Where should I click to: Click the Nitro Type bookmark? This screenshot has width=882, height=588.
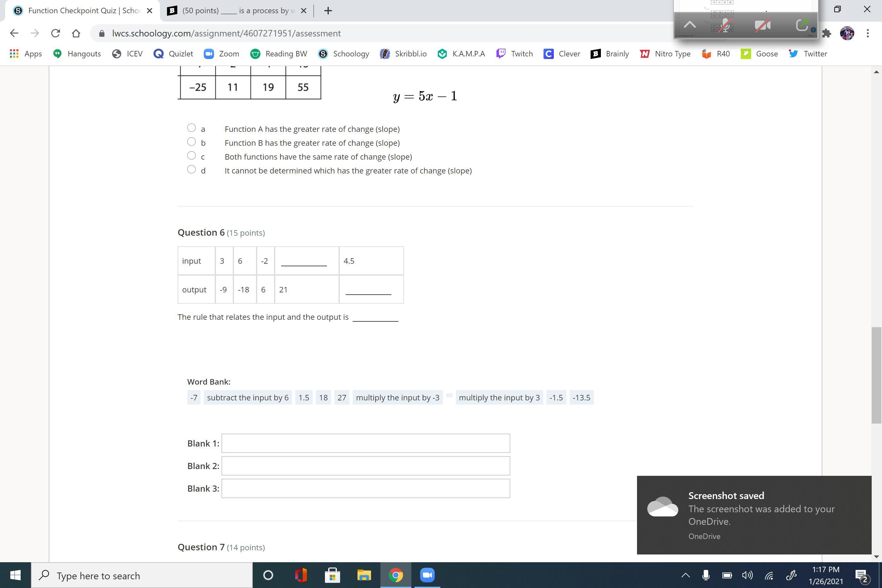point(665,54)
